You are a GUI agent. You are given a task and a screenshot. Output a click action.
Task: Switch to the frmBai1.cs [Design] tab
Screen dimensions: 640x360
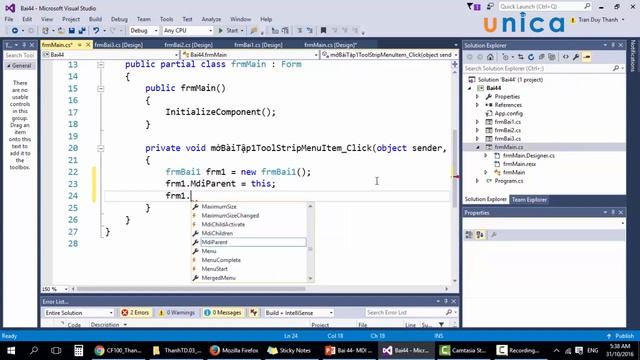(258, 45)
